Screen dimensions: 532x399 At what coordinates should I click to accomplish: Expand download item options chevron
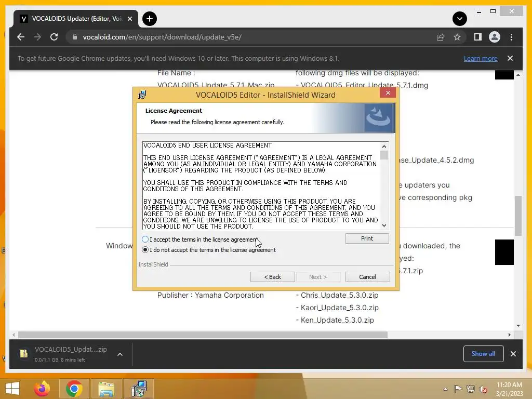click(120, 354)
